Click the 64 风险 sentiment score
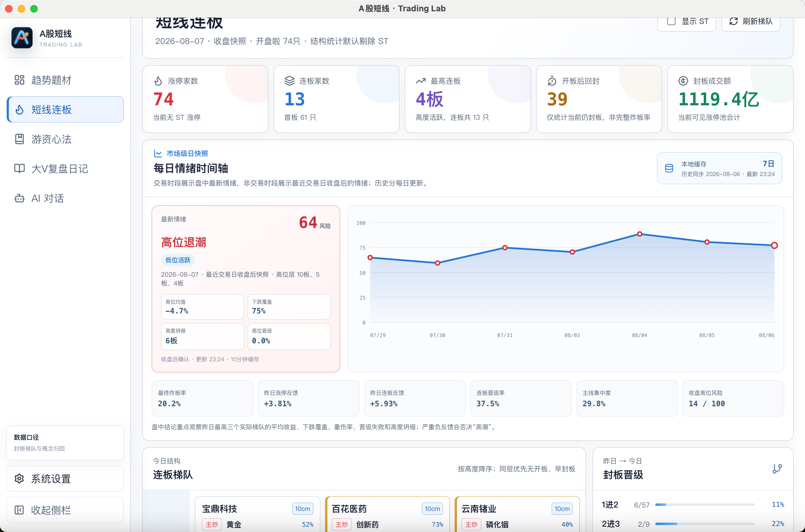Screen dimensions: 805x532 (x=315, y=223)
